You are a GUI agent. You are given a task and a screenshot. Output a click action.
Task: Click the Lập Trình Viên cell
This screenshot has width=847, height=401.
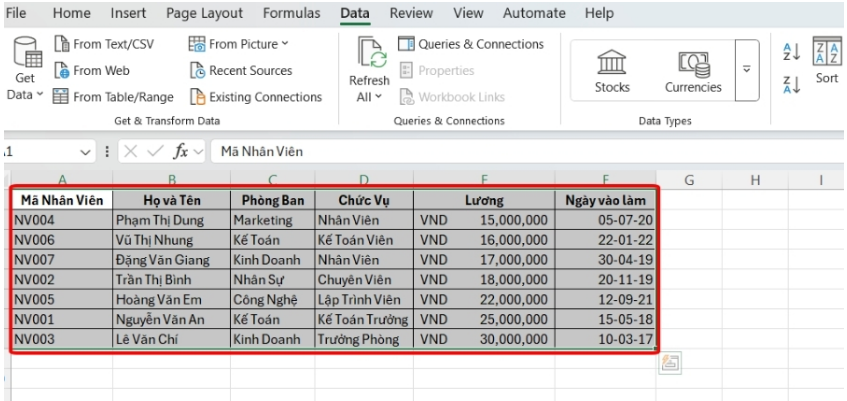pyautogui.click(x=364, y=299)
